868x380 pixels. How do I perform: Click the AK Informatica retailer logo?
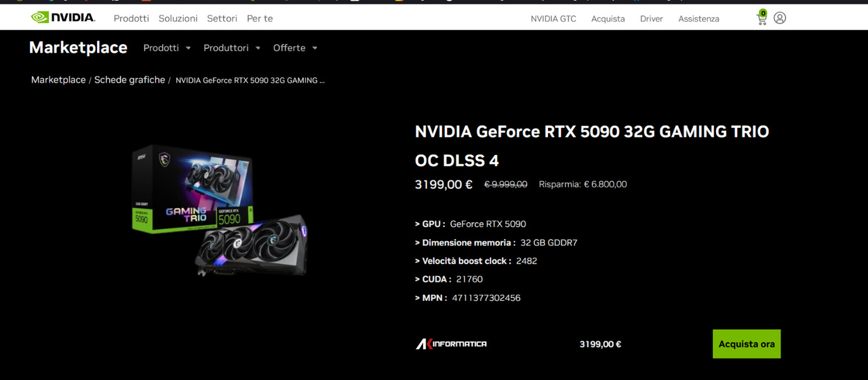coord(451,344)
